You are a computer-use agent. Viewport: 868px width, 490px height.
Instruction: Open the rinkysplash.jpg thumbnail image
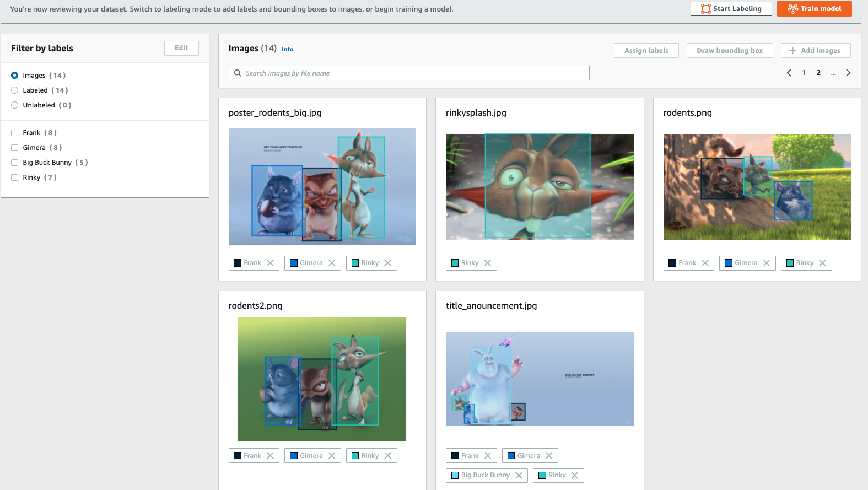tap(540, 187)
